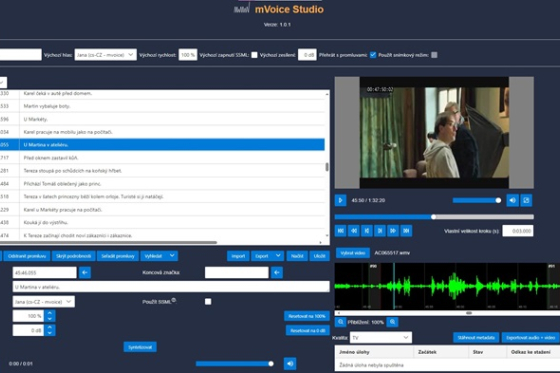Click the utterance list horizontal scrollbar

[108, 242]
